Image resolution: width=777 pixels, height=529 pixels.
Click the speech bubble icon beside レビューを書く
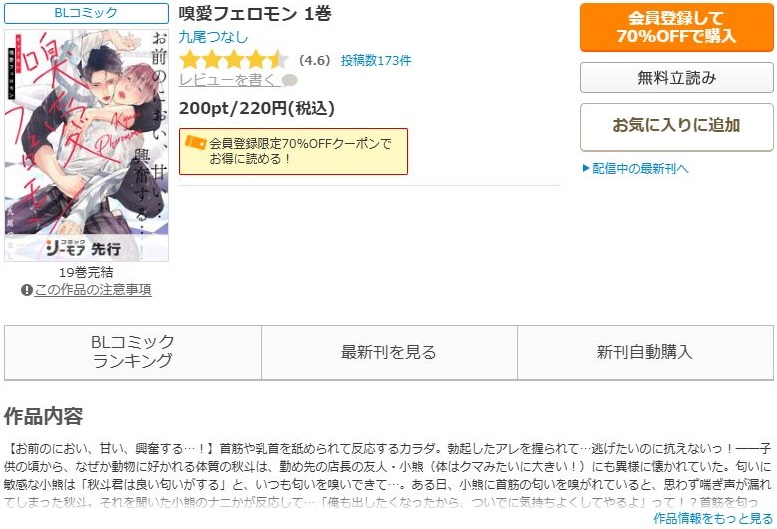pos(289,80)
